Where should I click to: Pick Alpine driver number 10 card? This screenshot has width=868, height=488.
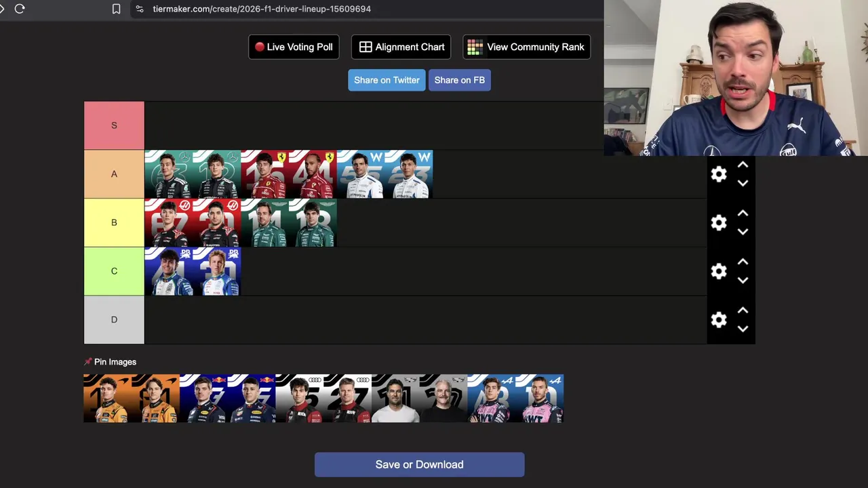[x=540, y=399]
